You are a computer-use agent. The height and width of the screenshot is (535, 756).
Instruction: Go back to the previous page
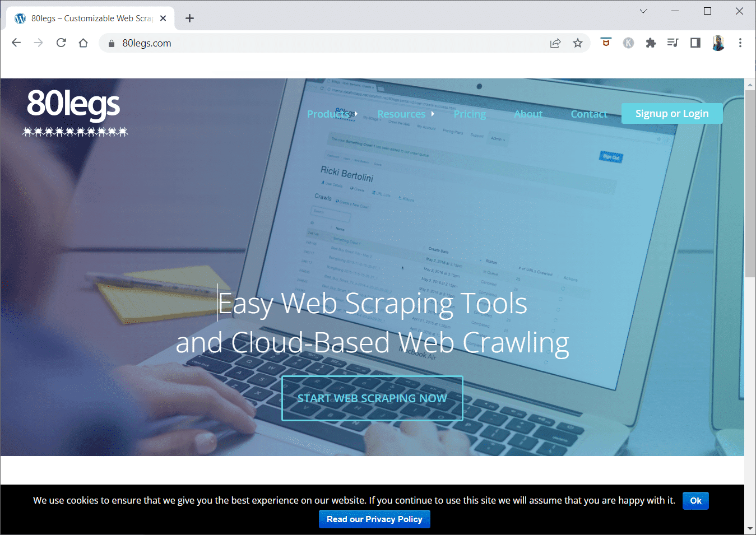coord(16,43)
